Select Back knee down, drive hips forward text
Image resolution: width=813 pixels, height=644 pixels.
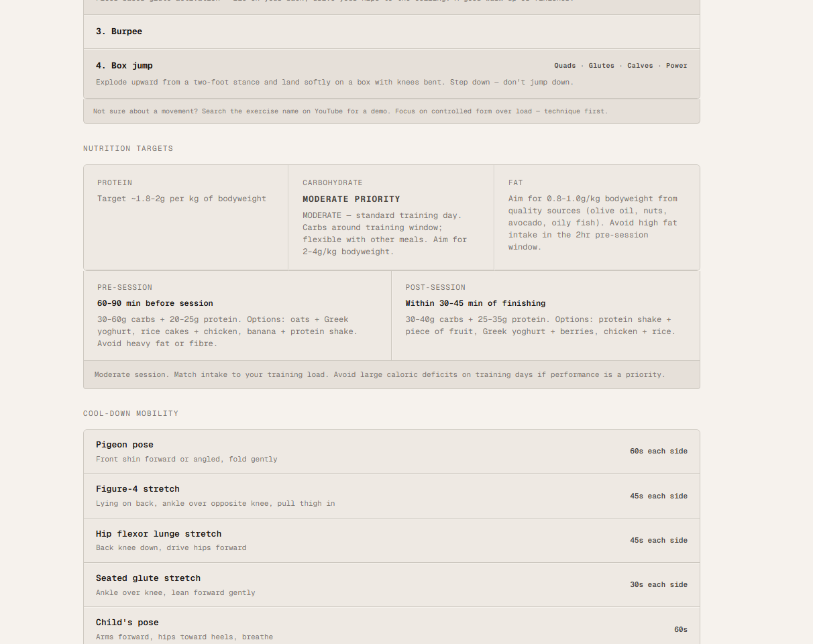click(x=171, y=548)
